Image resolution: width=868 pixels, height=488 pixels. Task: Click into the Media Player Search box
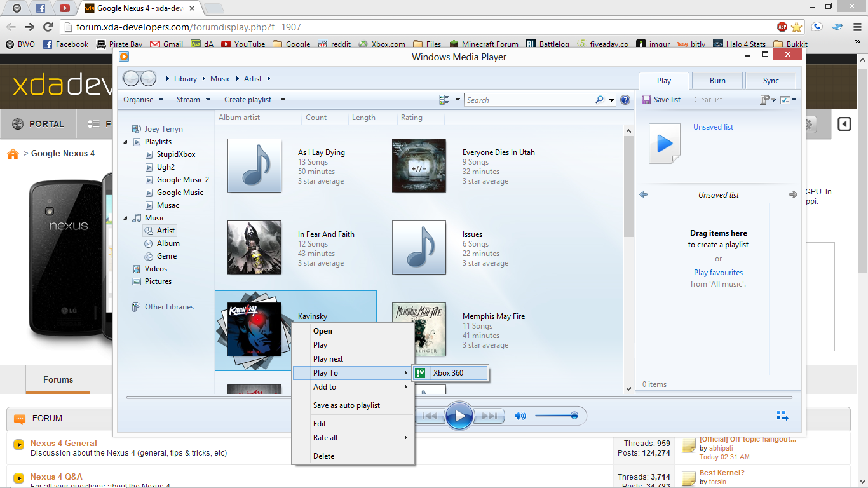click(529, 100)
